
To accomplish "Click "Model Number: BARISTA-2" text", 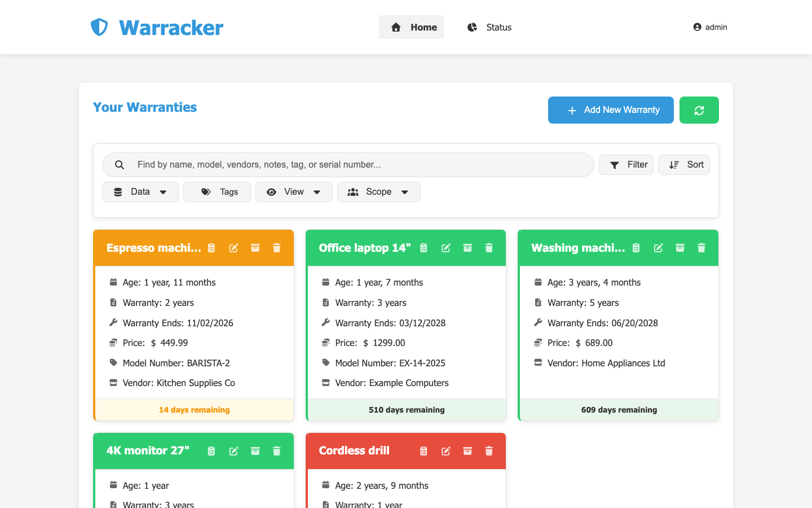I will tap(176, 363).
